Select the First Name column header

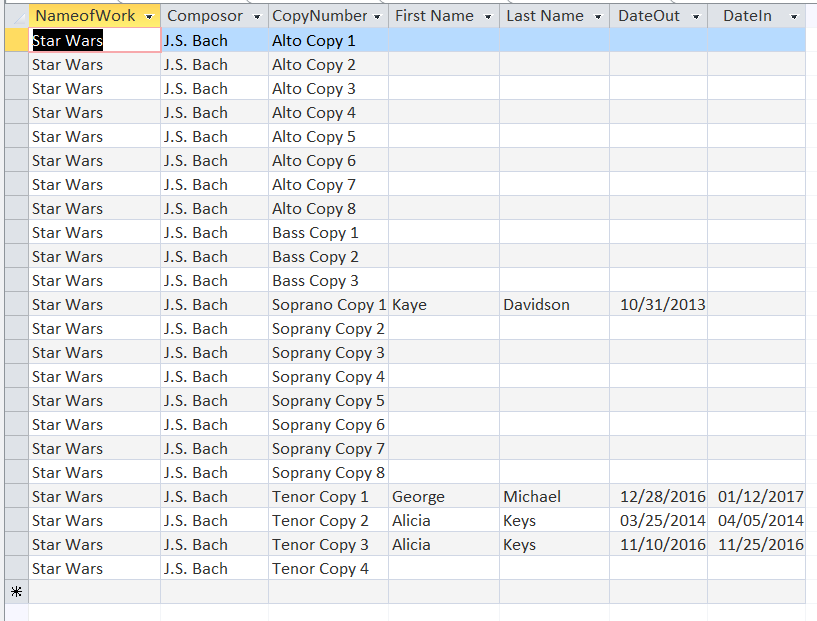pos(444,16)
